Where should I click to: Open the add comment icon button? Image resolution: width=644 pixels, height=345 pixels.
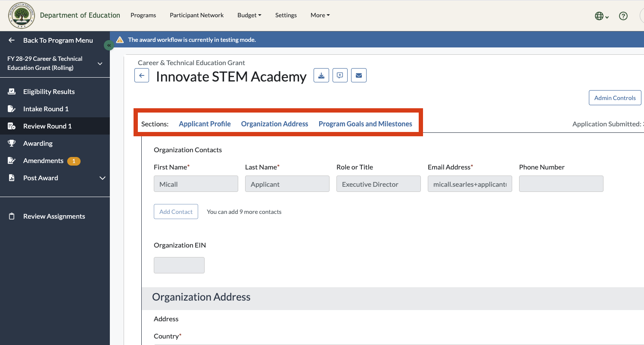coord(340,75)
